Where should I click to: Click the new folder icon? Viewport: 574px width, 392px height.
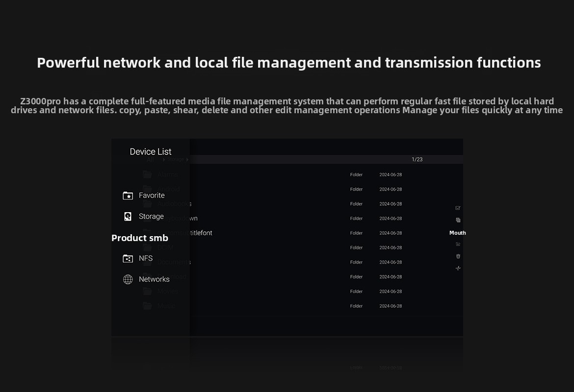458,244
